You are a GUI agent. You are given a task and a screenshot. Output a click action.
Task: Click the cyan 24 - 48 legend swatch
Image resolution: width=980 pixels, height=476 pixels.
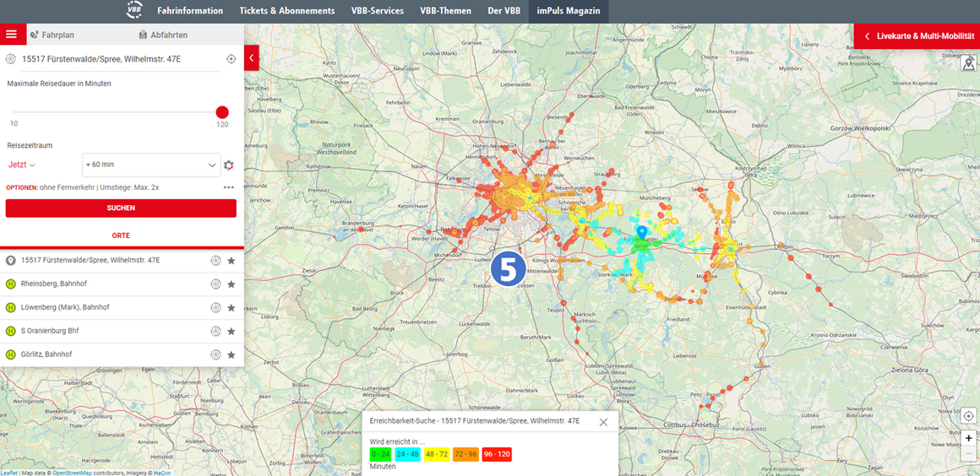coord(407,454)
